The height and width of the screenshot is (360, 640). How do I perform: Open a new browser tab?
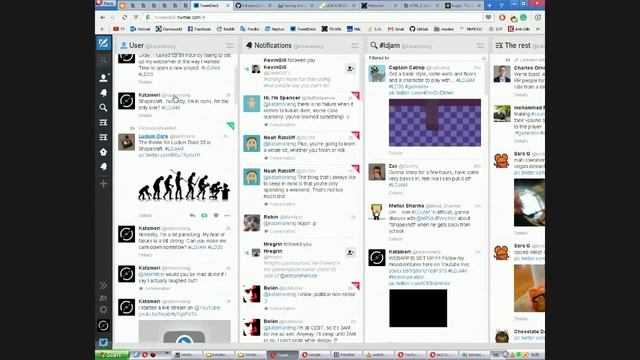tap(490, 5)
